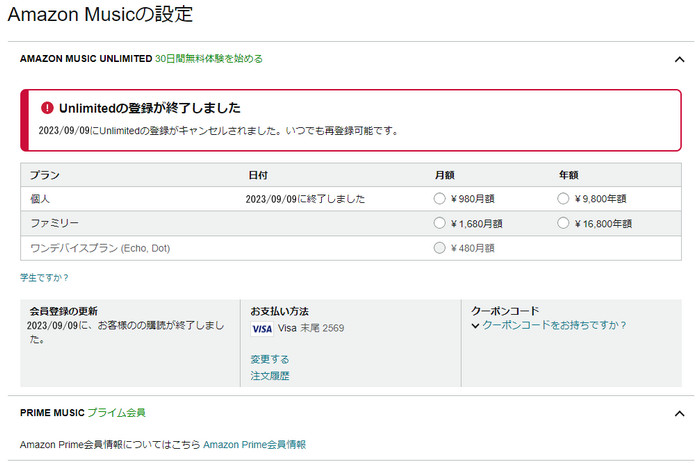Choose the ファミリー ¥16,800 yearly radio
This screenshot has height=467, width=700.
(x=563, y=223)
